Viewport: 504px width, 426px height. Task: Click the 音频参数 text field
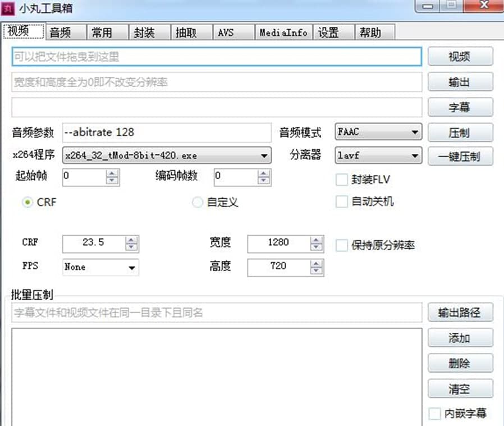pos(167,132)
